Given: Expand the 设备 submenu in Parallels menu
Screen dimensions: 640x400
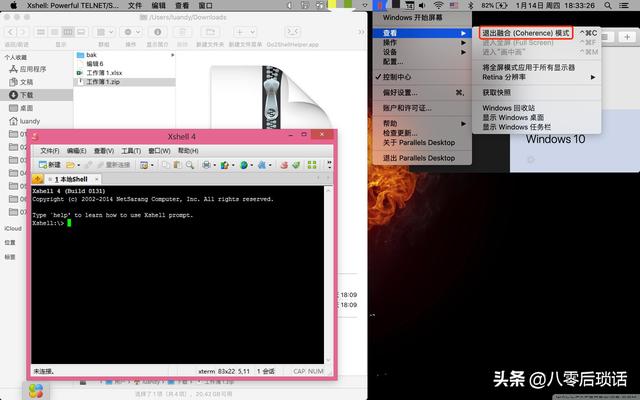Looking at the screenshot, I should click(422, 52).
